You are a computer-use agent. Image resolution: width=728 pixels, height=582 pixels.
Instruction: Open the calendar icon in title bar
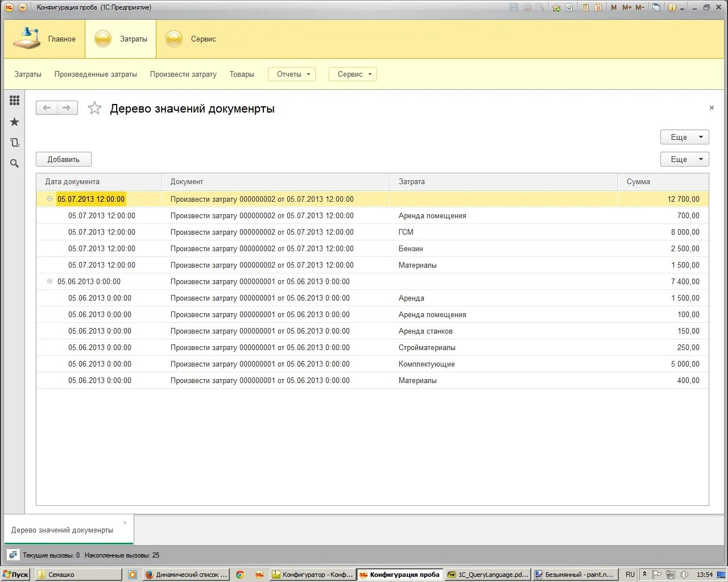click(x=598, y=7)
